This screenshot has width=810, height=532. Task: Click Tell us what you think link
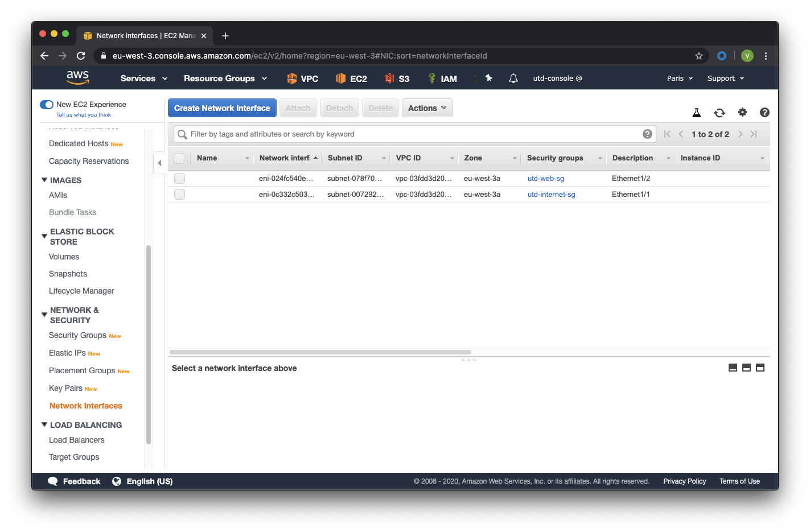click(84, 115)
